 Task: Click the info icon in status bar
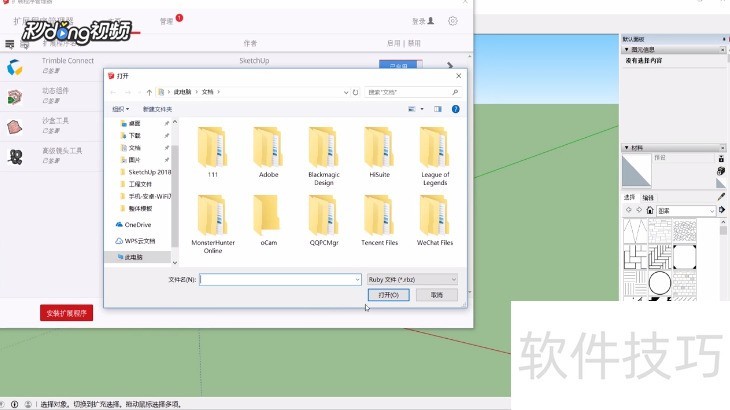point(14,404)
